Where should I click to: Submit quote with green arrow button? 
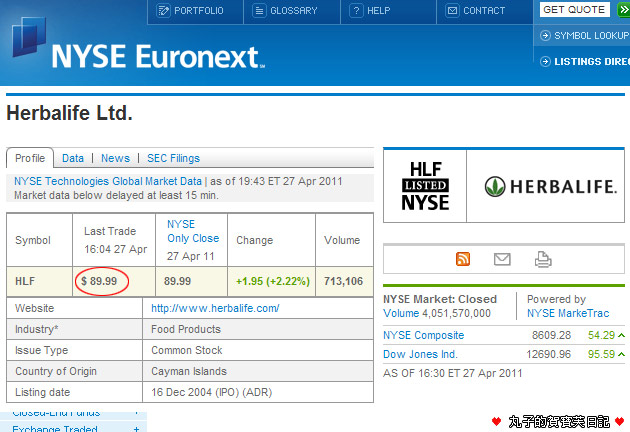pyautogui.click(x=623, y=10)
